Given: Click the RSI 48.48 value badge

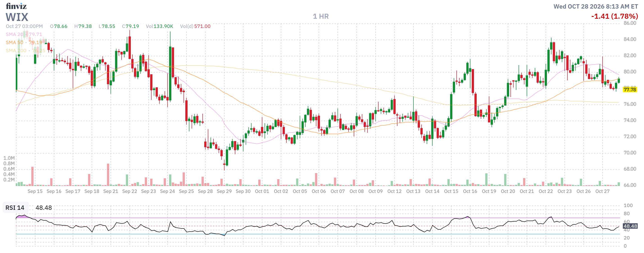Looking at the screenshot, I should [630, 226].
